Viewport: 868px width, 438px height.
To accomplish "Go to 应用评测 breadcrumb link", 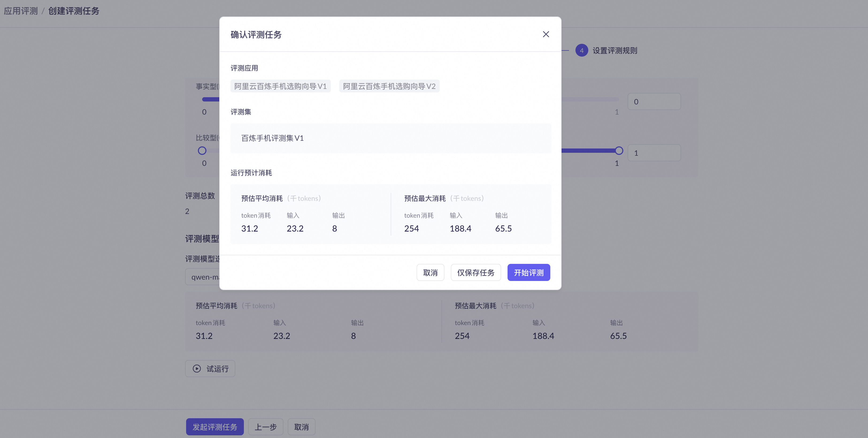I will tap(21, 11).
